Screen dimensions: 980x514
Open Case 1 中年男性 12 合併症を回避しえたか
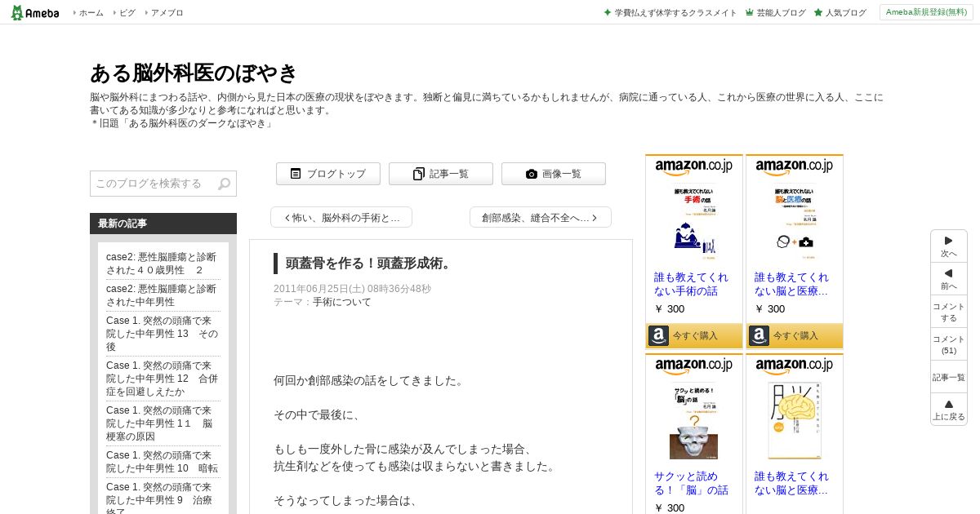pyautogui.click(x=162, y=379)
